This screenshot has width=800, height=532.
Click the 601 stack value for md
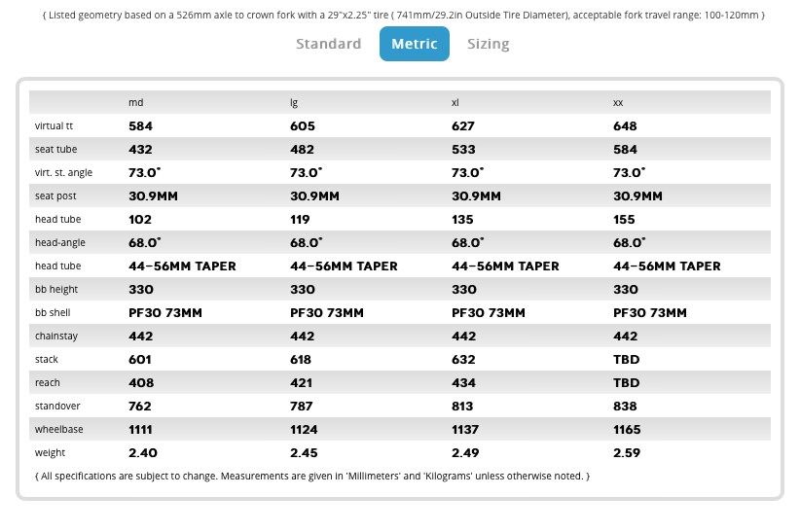140,360
